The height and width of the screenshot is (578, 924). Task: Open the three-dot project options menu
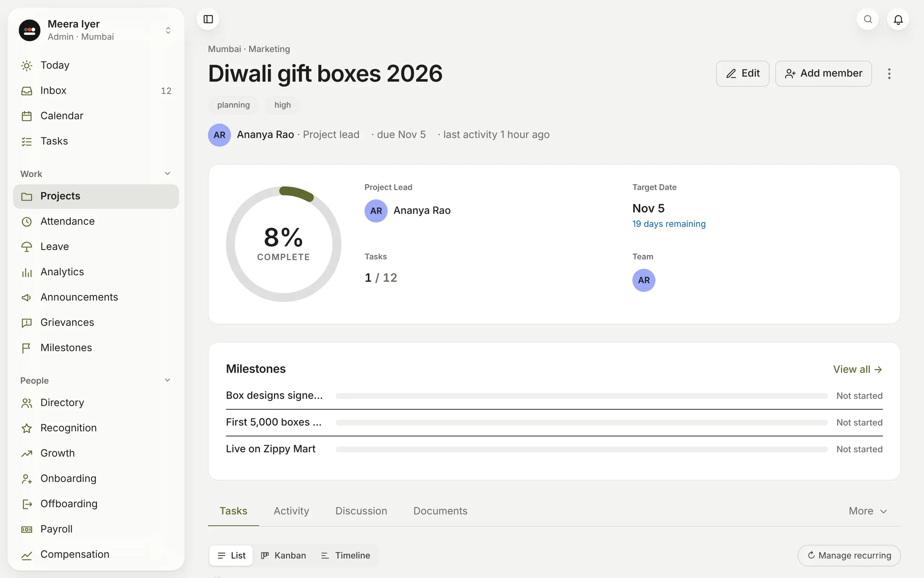(889, 73)
